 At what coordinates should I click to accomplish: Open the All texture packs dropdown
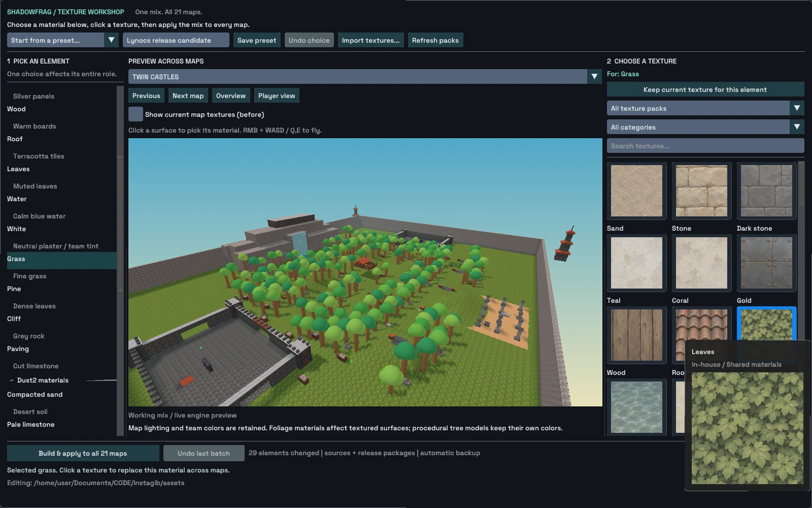pyautogui.click(x=705, y=108)
